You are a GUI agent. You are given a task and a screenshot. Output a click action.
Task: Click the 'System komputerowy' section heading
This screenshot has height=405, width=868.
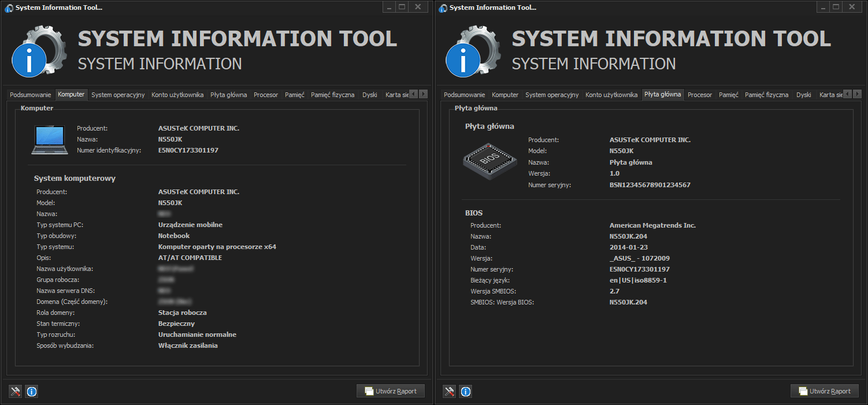pos(75,179)
